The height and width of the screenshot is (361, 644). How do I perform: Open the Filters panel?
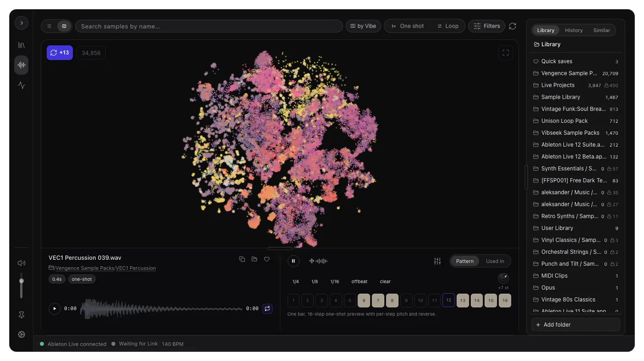(x=486, y=26)
